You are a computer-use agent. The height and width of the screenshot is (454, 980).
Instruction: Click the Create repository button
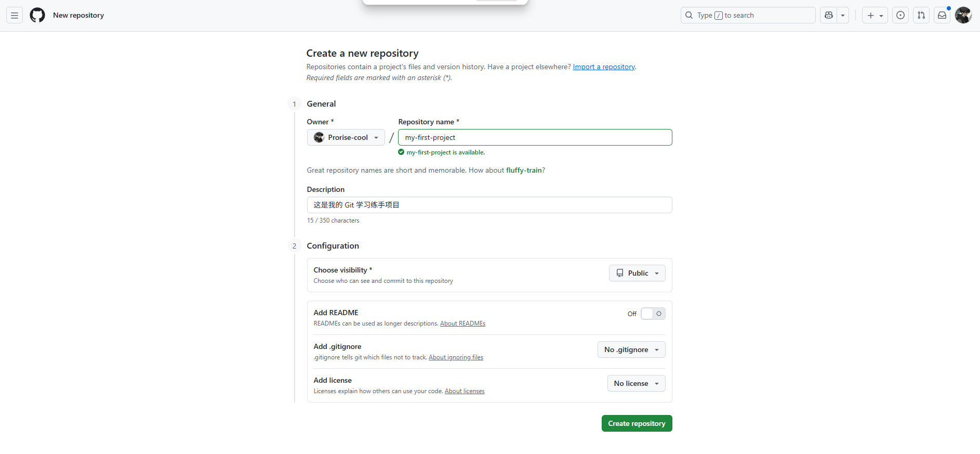click(637, 423)
